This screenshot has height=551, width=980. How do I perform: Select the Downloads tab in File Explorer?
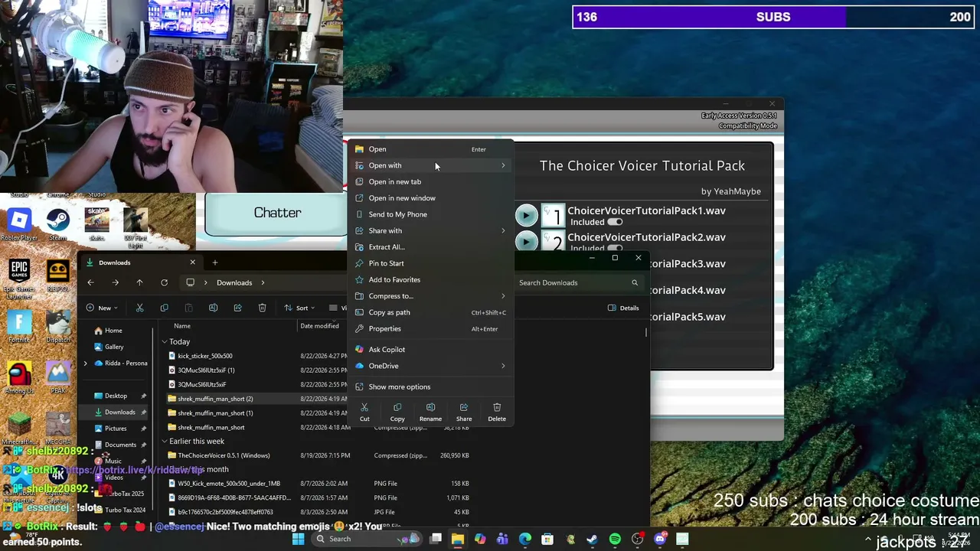click(x=141, y=262)
